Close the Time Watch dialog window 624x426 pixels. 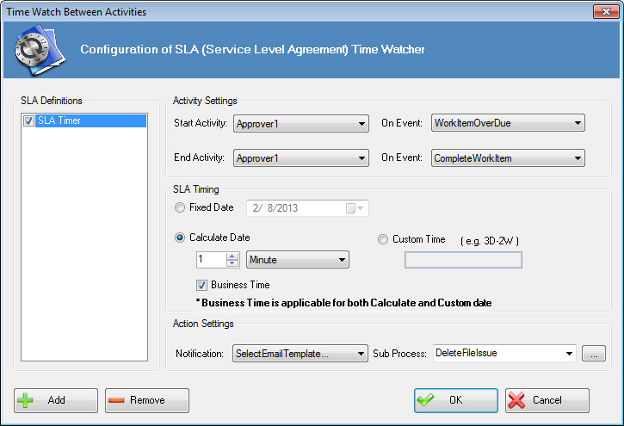point(602,11)
